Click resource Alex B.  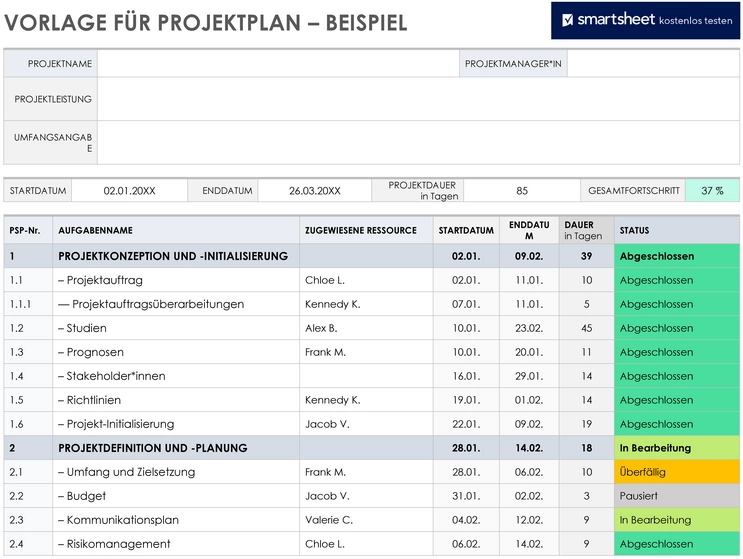(x=366, y=328)
